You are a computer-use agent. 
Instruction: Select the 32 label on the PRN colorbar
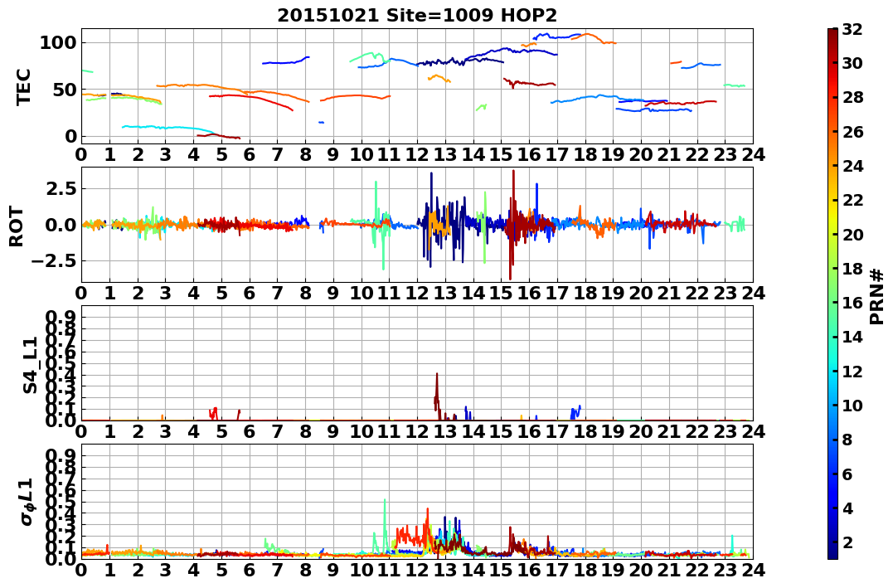[x=852, y=29]
